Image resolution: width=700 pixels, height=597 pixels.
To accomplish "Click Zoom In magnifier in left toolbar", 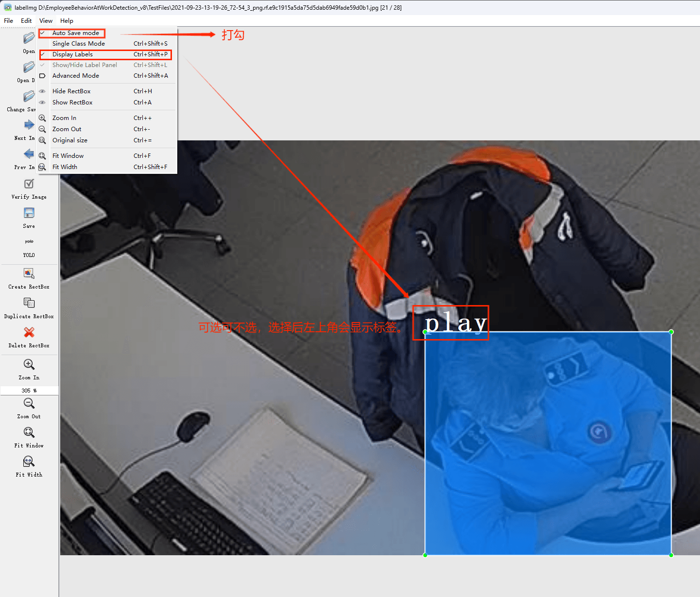I will tap(29, 364).
